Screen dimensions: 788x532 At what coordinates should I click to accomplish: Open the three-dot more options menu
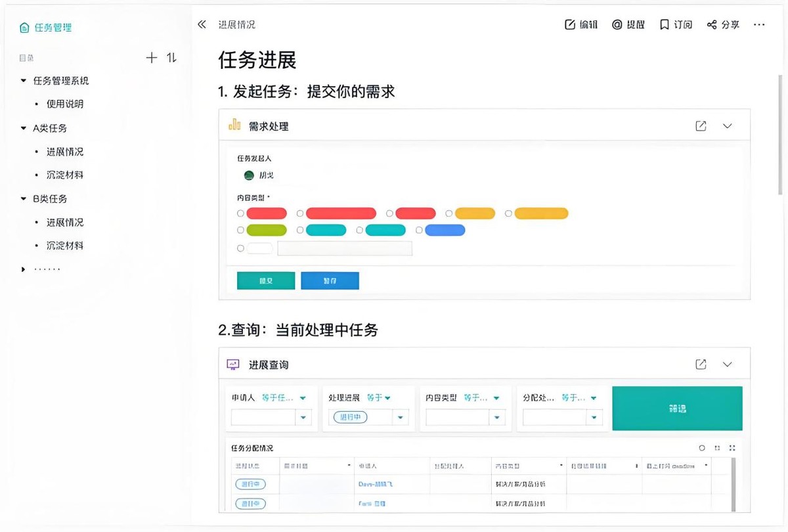point(759,24)
